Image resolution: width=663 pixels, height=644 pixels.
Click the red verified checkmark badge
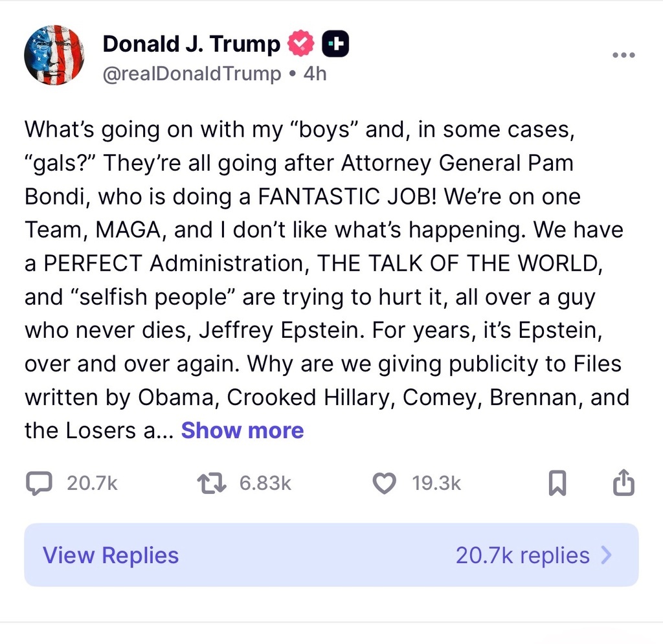300,44
